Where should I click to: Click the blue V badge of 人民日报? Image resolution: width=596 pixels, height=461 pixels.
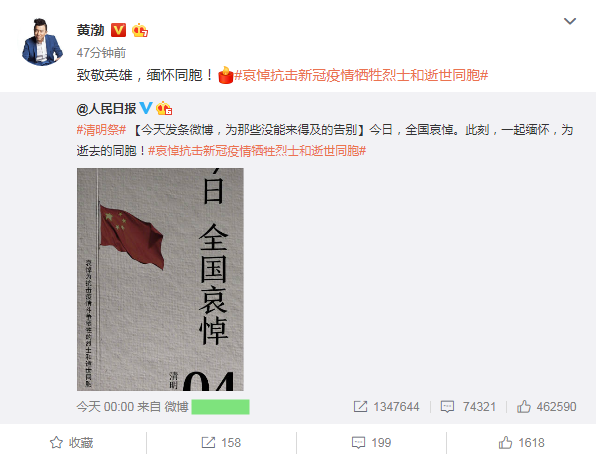pyautogui.click(x=146, y=108)
